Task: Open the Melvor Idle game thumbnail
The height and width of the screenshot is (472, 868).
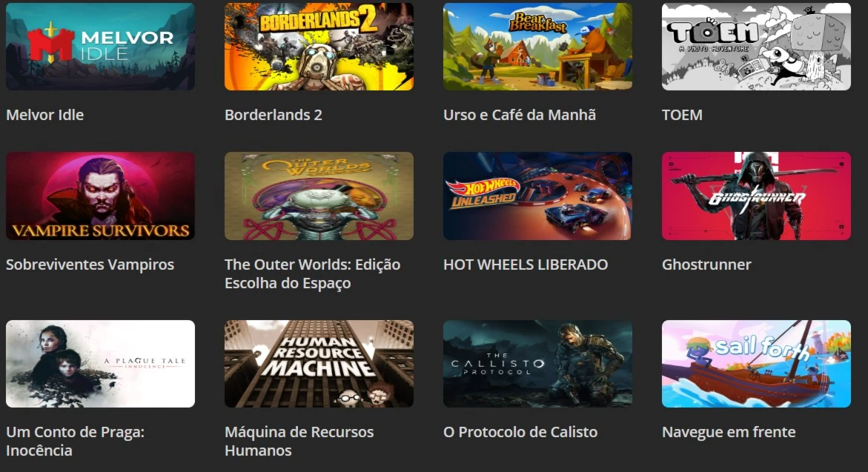Action: point(100,47)
